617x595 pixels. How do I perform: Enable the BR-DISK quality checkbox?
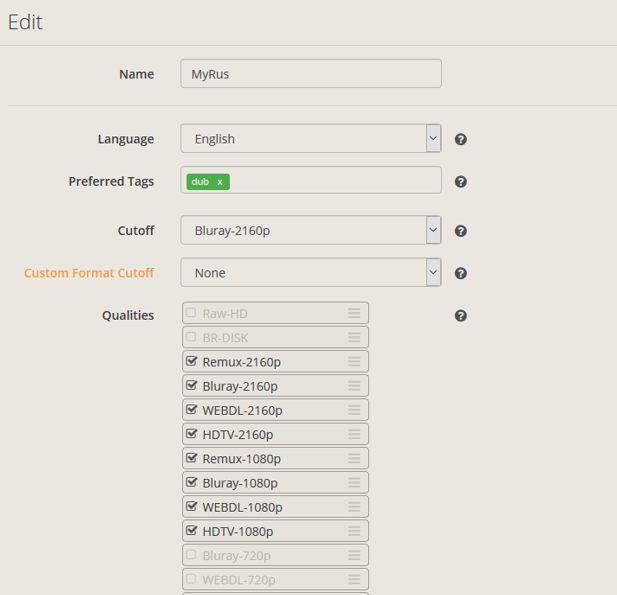[192, 337]
